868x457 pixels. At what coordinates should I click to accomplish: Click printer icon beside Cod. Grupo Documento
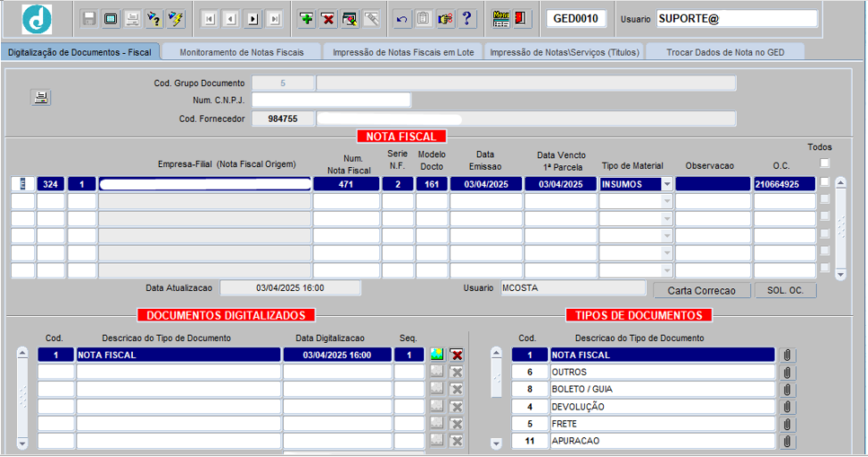(x=40, y=98)
